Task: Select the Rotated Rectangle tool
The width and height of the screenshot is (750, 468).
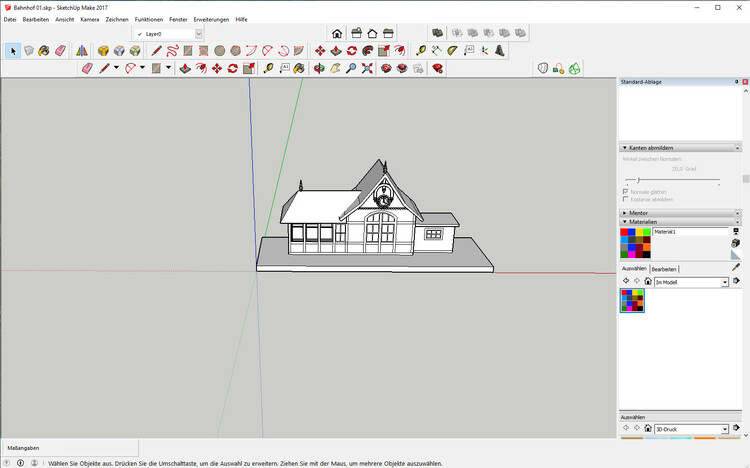Action: point(204,51)
